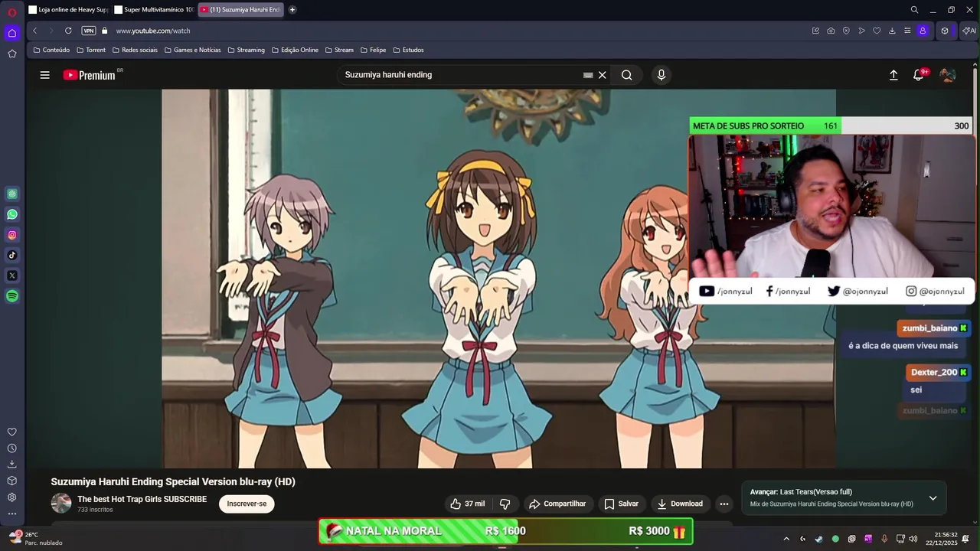The height and width of the screenshot is (551, 980).
Task: Open browsing history clock icon in sidebar
Action: (12, 448)
